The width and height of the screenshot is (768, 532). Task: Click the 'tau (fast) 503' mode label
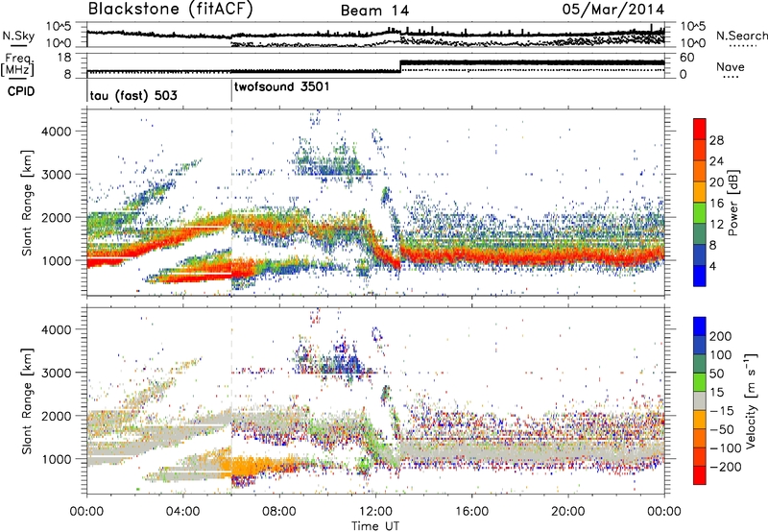click(133, 95)
